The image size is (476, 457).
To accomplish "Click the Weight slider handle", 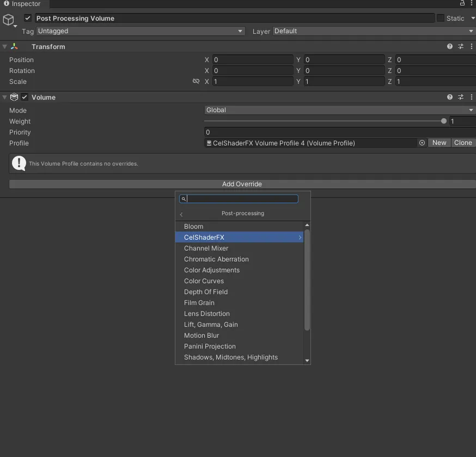I will tap(443, 121).
